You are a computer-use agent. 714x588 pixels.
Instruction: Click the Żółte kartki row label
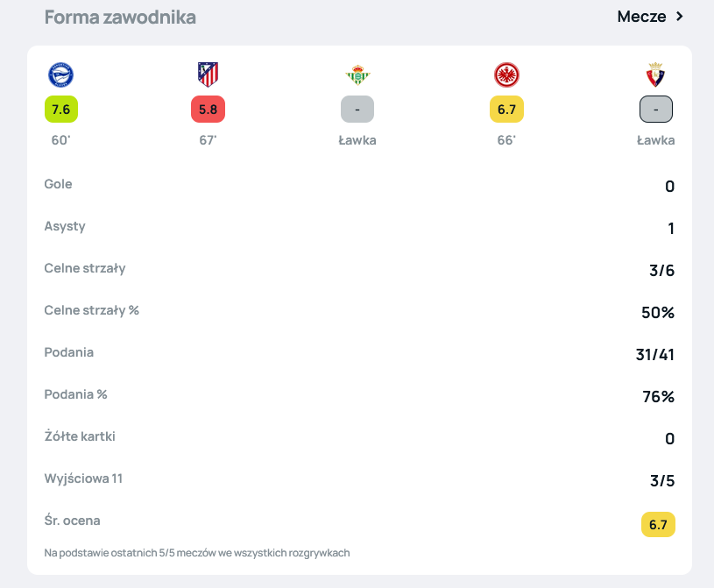click(80, 436)
